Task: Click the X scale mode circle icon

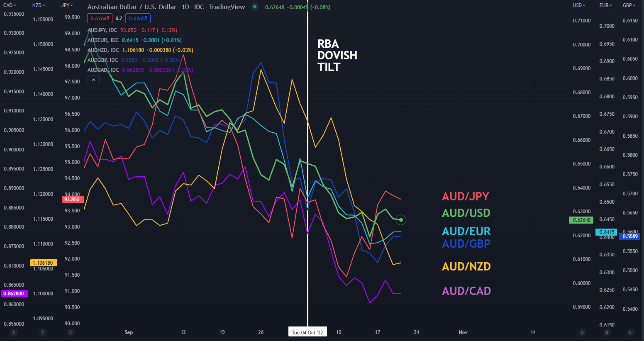Action: pyautogui.click(x=14, y=332)
